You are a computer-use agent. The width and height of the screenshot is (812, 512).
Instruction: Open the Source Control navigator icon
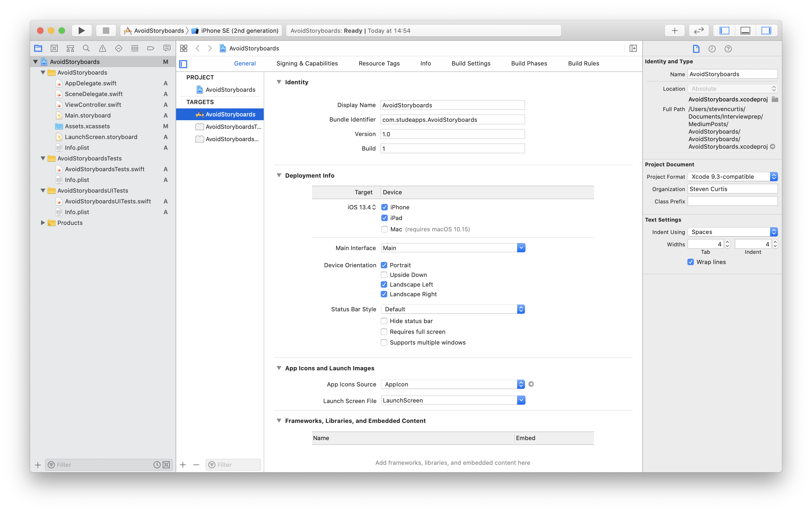(54, 49)
